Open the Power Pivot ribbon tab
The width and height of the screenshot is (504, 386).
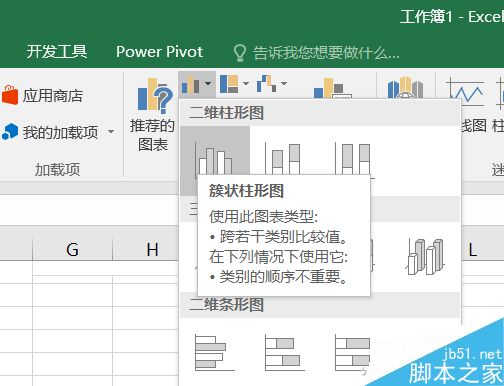point(159,52)
